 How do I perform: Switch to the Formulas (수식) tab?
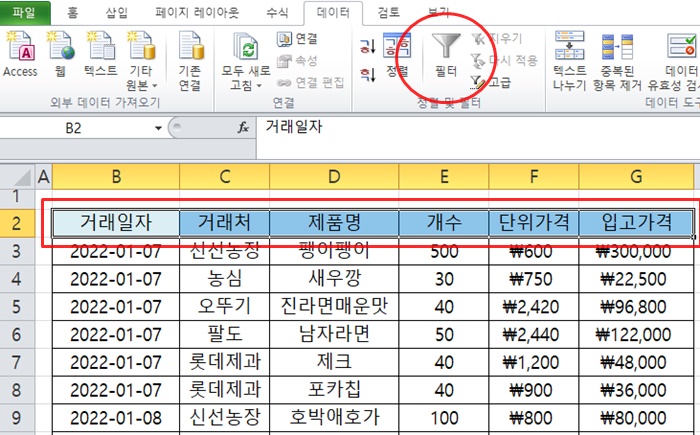[277, 13]
